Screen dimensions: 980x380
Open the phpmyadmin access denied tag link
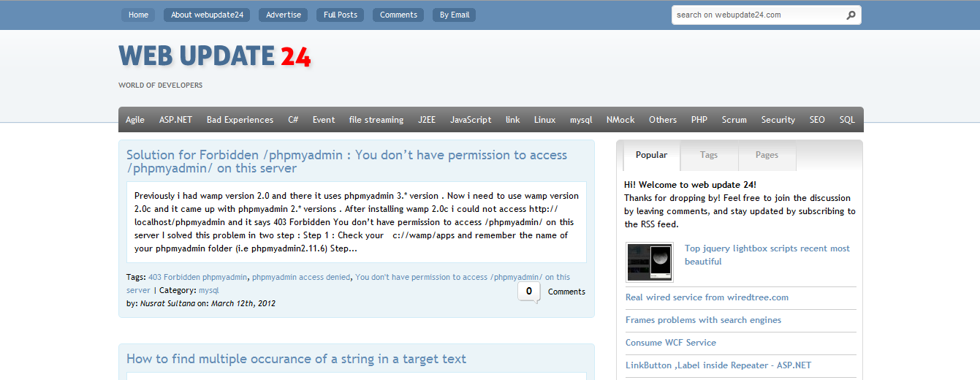tap(301, 278)
